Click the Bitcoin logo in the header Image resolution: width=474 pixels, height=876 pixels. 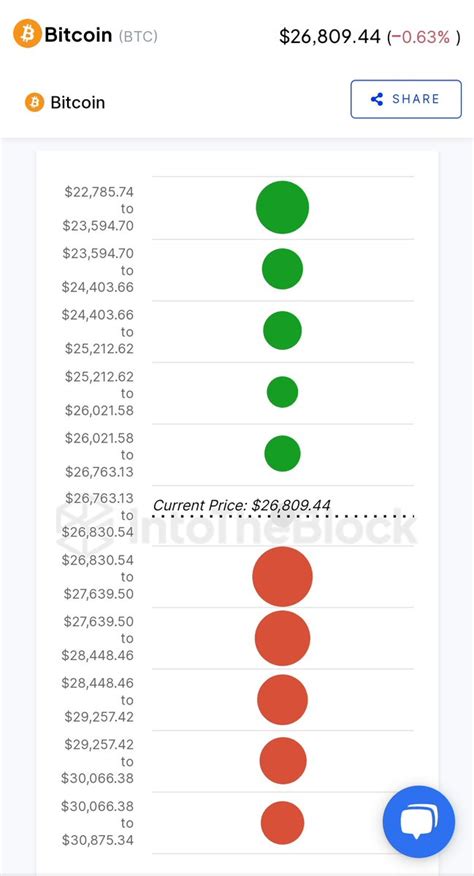point(27,33)
